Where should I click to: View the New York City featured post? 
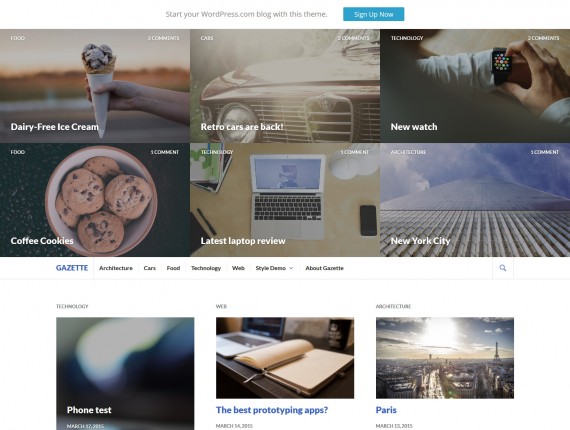pyautogui.click(x=420, y=241)
